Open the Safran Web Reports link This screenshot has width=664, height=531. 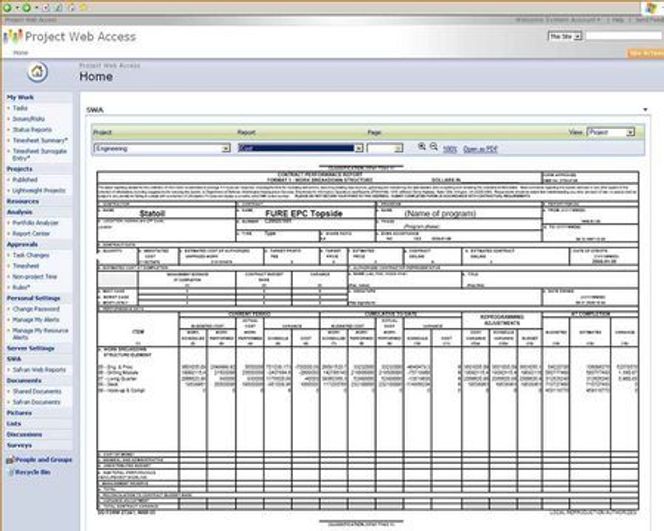39,370
